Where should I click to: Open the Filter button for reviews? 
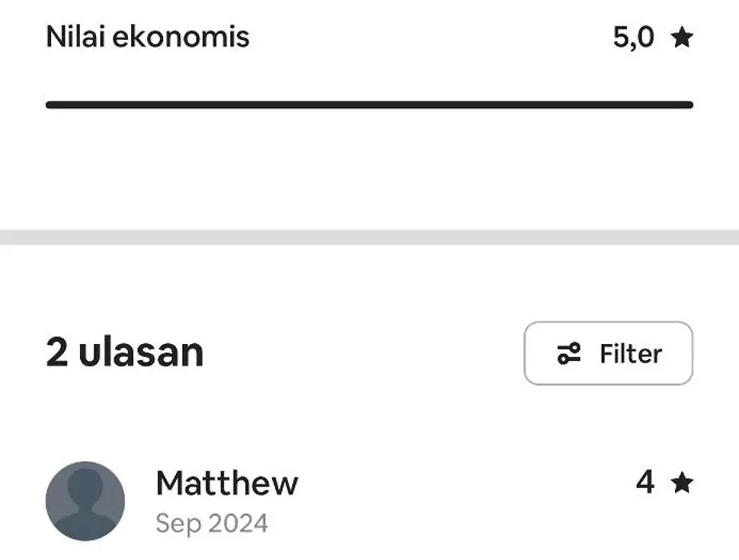click(x=608, y=354)
